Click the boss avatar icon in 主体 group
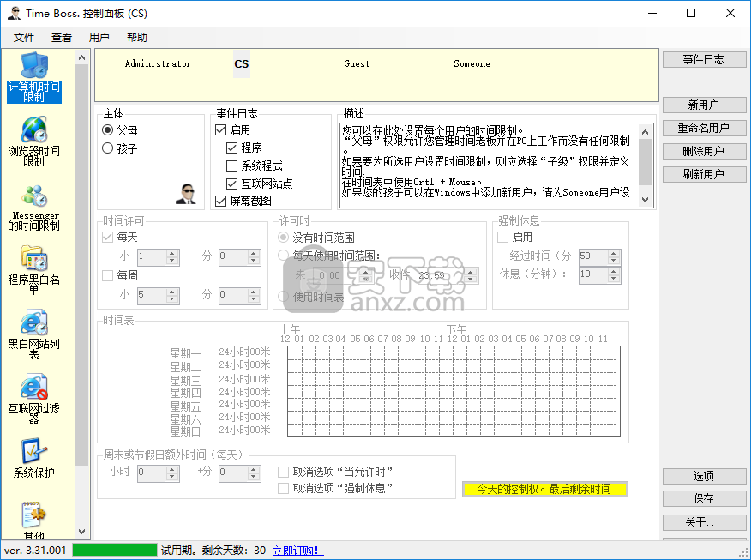Image resolution: width=751 pixels, height=560 pixels. 186,194
